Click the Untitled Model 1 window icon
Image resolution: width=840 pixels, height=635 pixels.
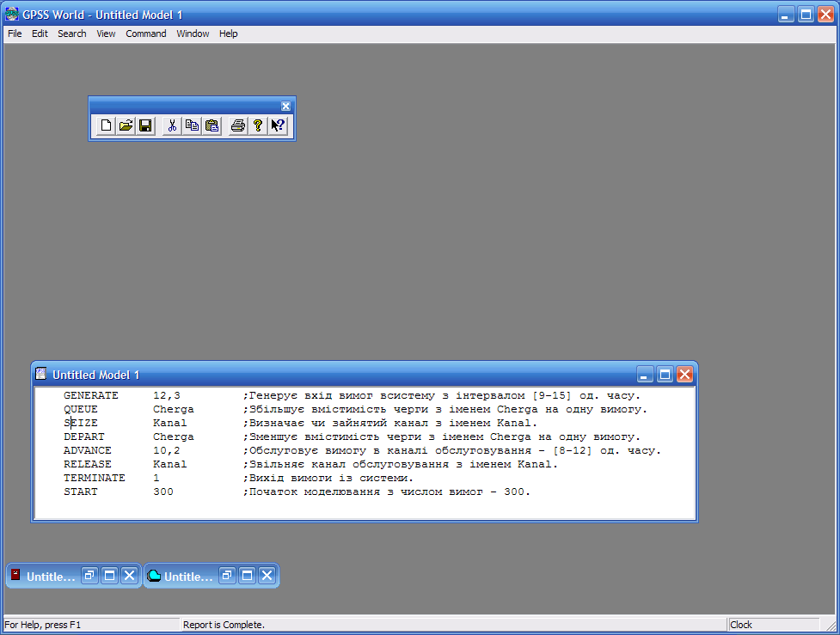click(40, 374)
